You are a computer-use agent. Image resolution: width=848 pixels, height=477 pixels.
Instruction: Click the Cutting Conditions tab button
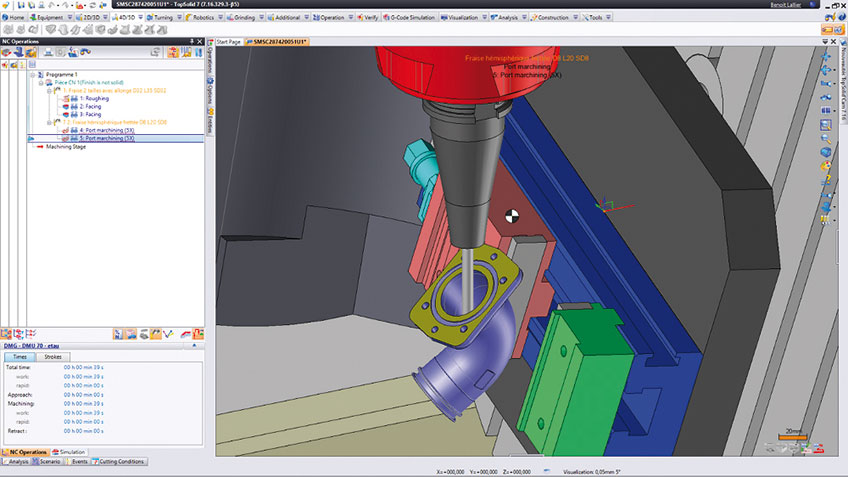pyautogui.click(x=121, y=462)
